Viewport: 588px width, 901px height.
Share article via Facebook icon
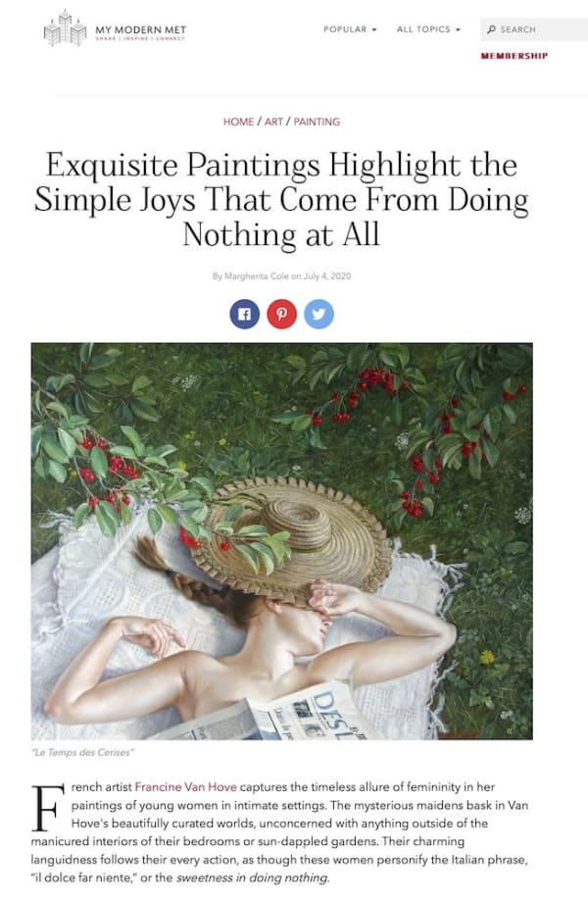pos(245,314)
